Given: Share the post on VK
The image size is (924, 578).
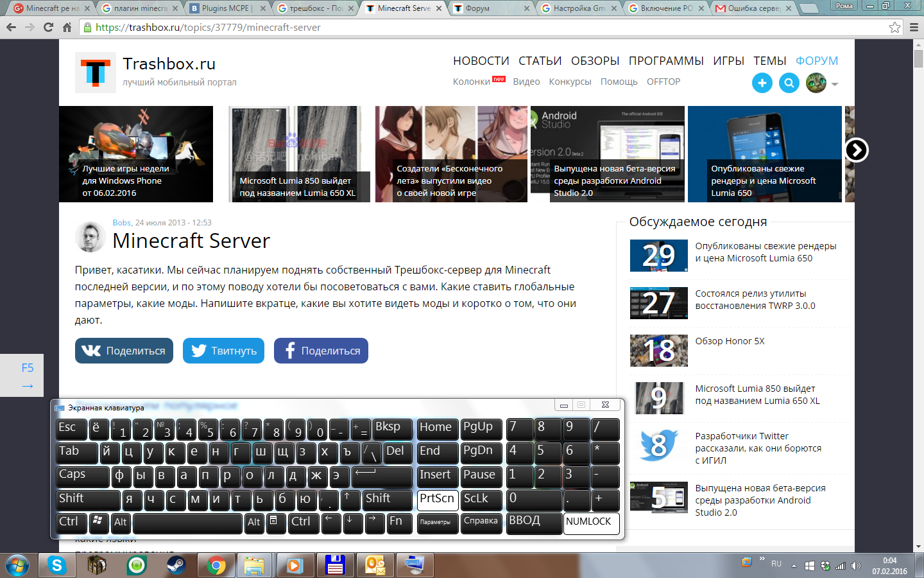Looking at the screenshot, I should pos(124,351).
